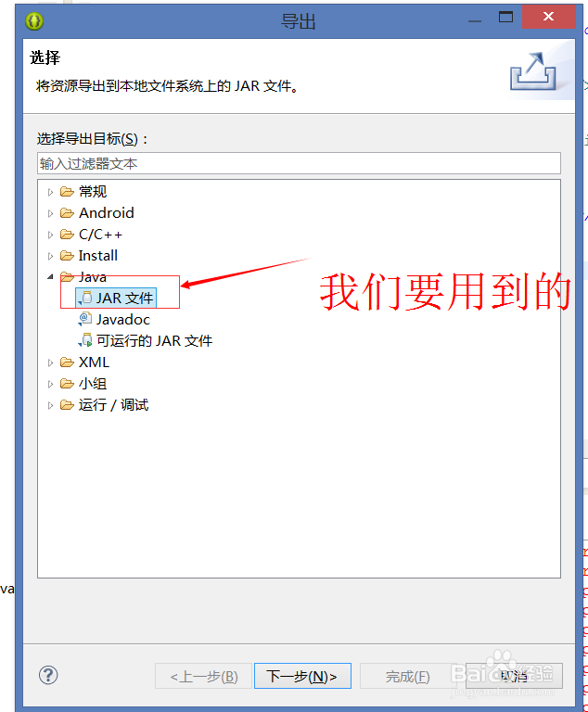Select 可运行的 JAR 文件 entry
This screenshot has width=588, height=712.
[x=155, y=340]
